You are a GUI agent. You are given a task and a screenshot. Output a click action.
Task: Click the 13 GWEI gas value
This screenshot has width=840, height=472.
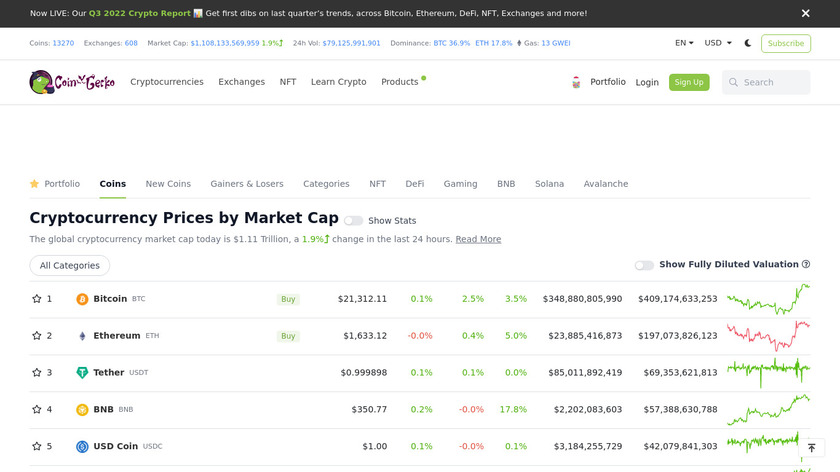pos(556,43)
